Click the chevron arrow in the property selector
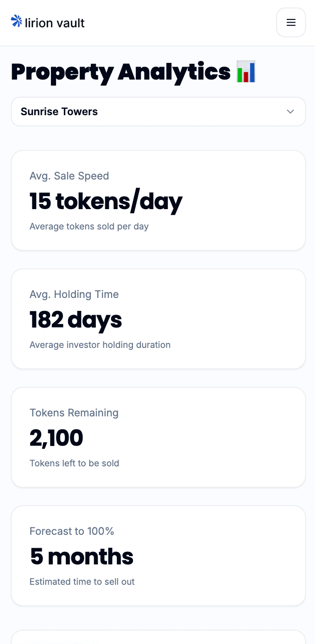 pos(290,111)
